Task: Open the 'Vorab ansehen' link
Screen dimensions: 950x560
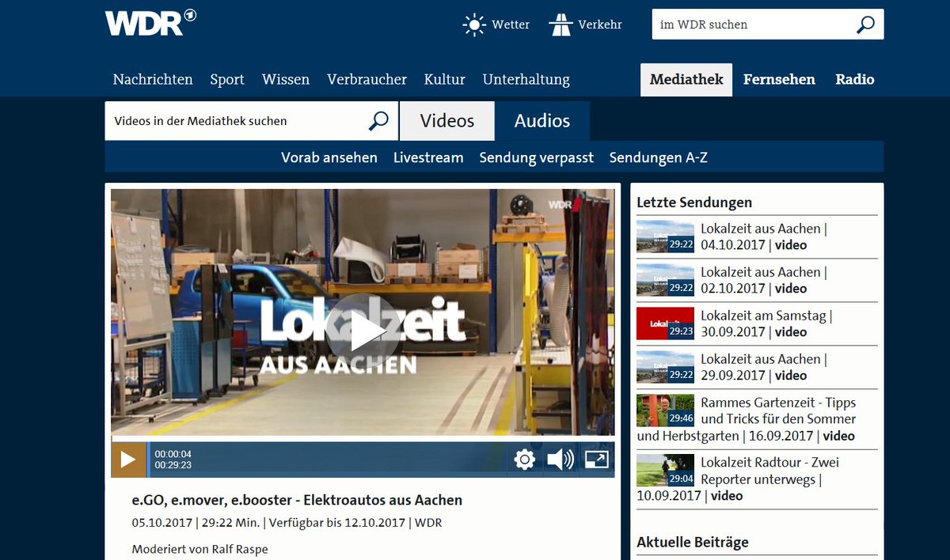Action: coord(329,157)
